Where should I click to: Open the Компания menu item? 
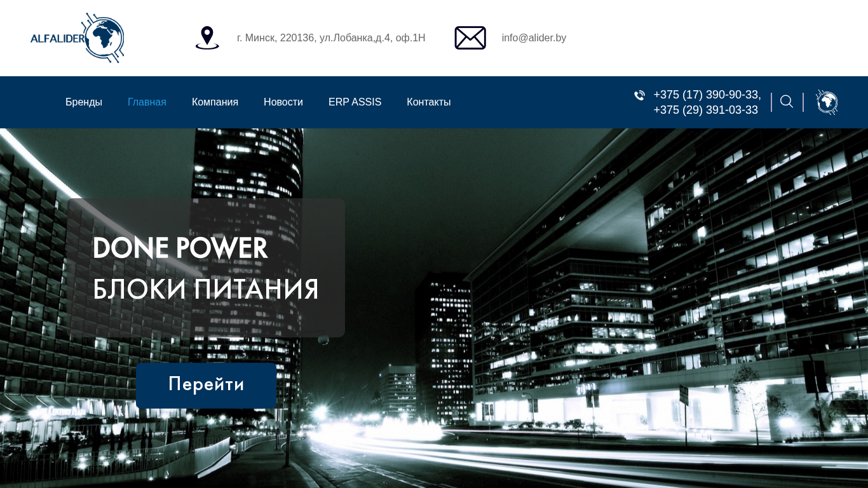215,102
